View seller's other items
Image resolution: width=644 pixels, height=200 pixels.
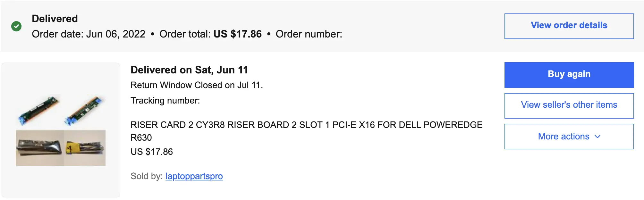coord(569,105)
